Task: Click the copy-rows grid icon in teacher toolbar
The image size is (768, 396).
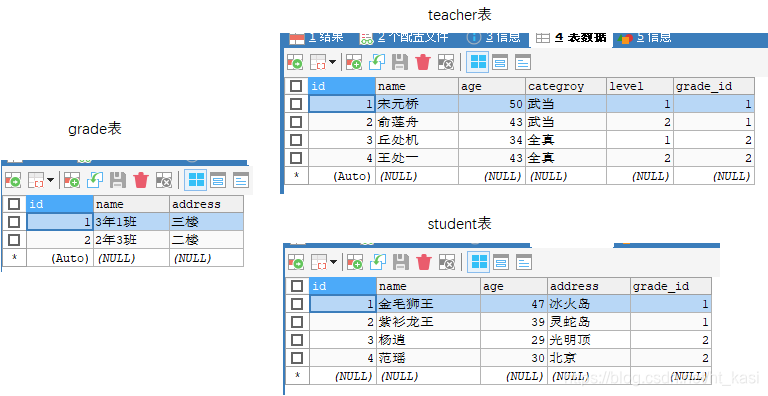Action: coord(318,62)
